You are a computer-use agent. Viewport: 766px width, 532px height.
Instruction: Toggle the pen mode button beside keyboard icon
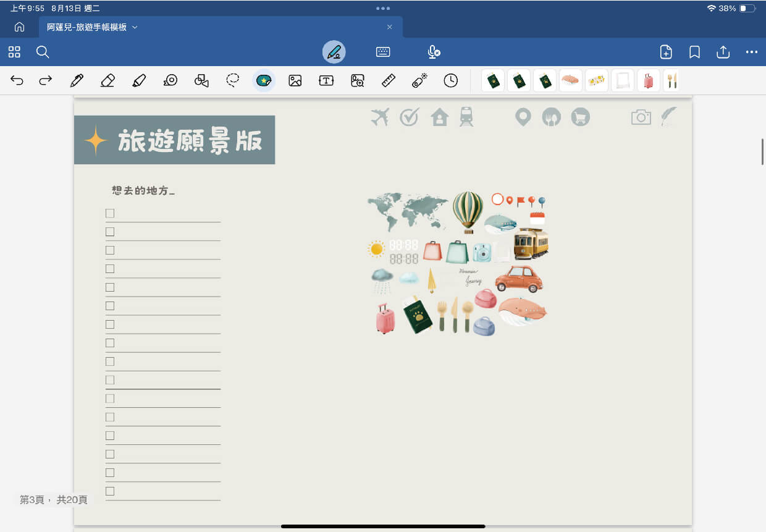click(x=334, y=52)
